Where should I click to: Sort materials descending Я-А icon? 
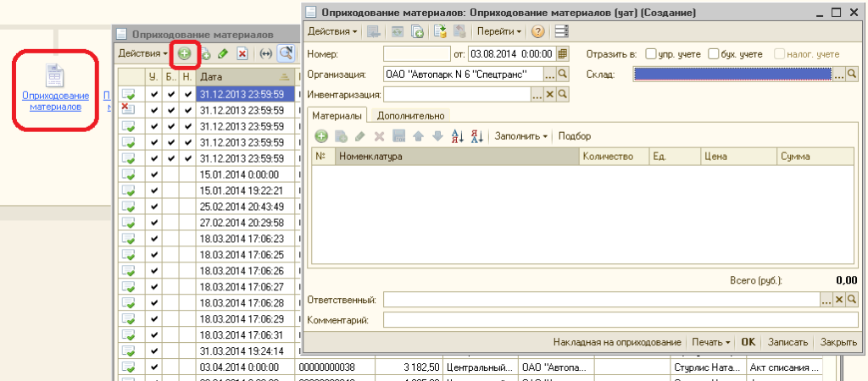[477, 136]
